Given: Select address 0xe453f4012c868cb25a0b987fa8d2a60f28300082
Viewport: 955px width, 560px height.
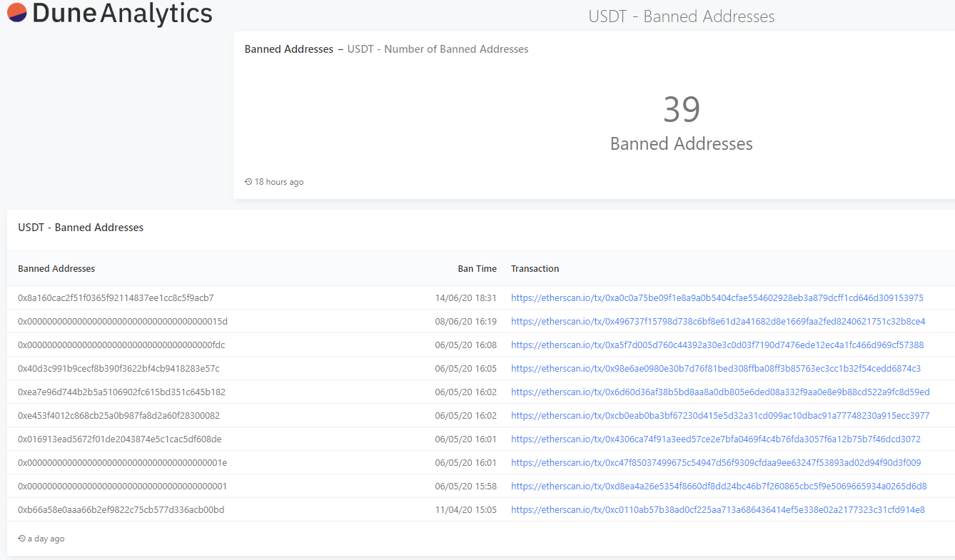Looking at the screenshot, I should coord(118,416).
